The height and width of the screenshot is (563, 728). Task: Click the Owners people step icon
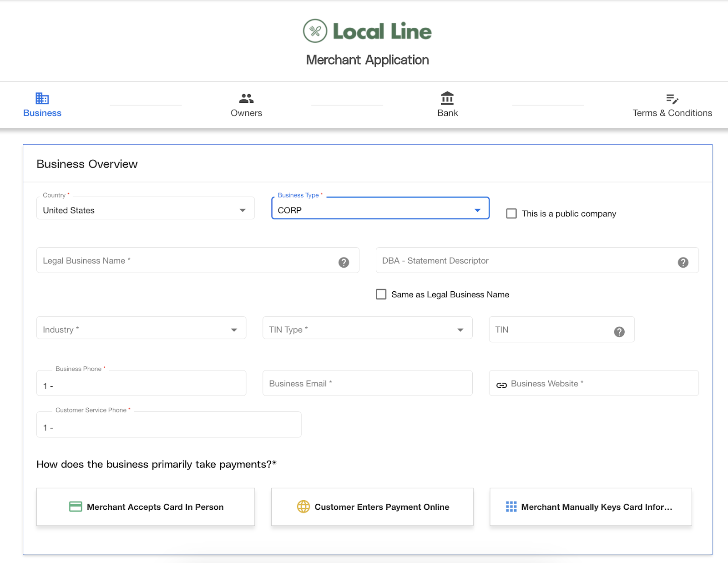click(x=246, y=98)
